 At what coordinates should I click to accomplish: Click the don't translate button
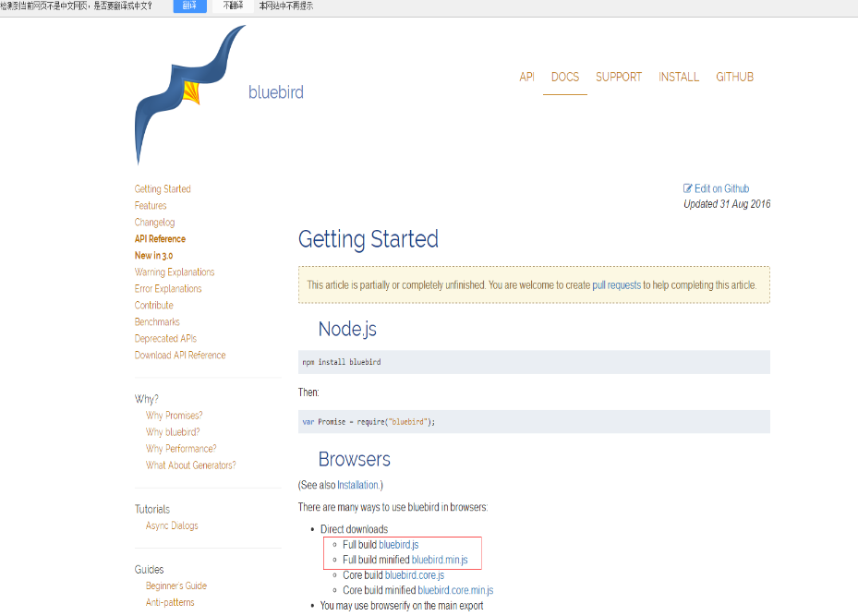click(233, 6)
